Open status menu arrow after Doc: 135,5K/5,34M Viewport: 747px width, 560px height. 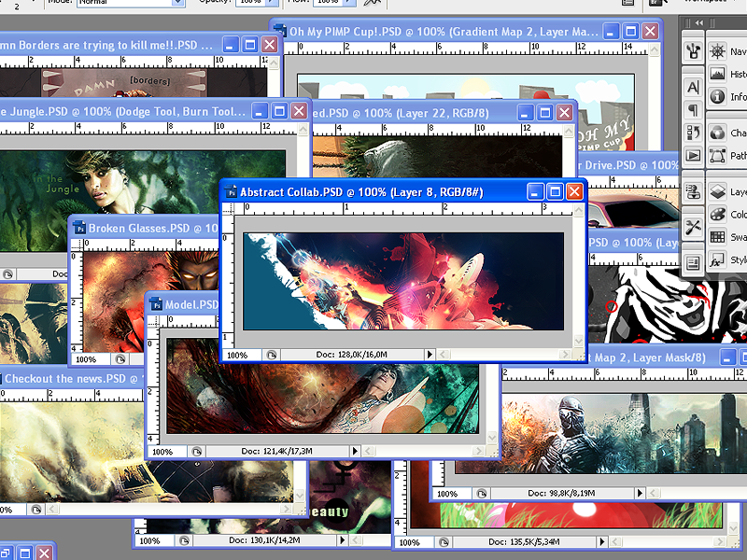(601, 541)
